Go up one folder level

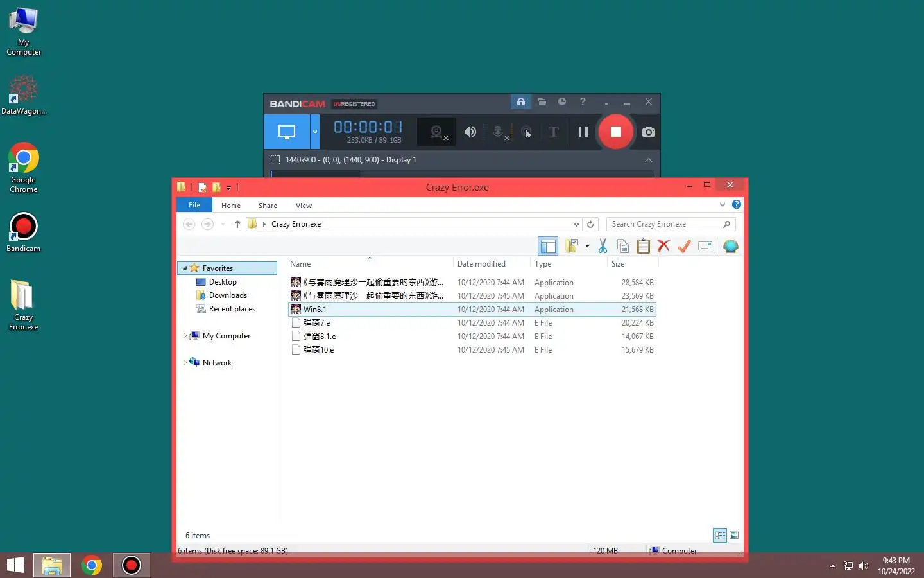point(237,224)
